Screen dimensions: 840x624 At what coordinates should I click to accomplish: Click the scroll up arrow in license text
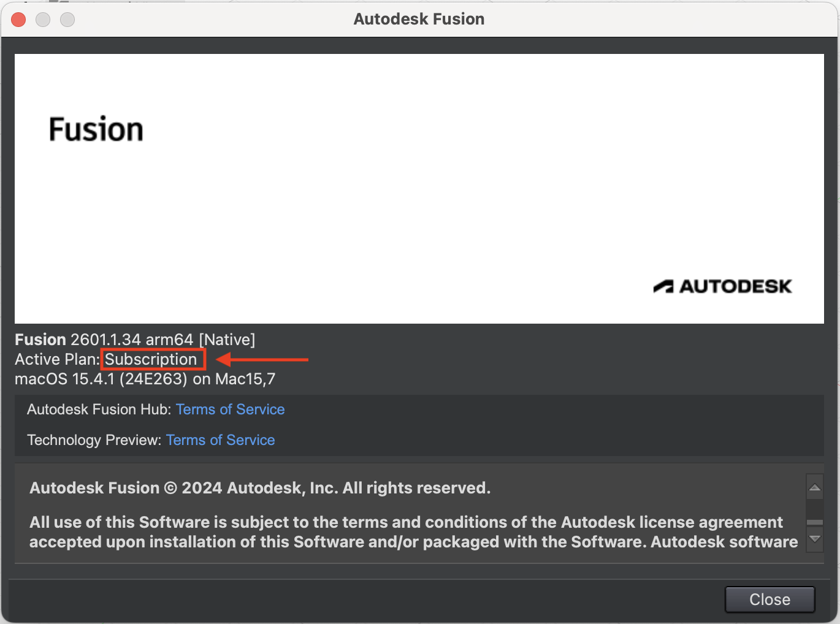coord(815,488)
